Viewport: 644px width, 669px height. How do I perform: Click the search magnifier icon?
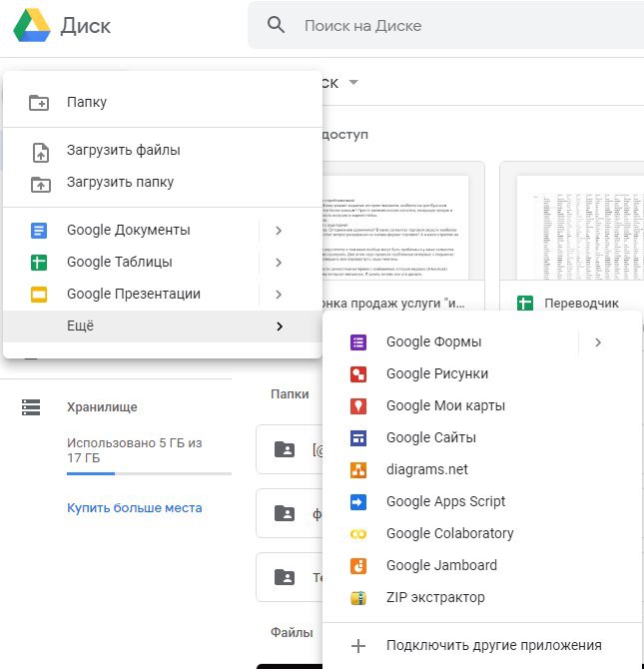pyautogui.click(x=276, y=25)
